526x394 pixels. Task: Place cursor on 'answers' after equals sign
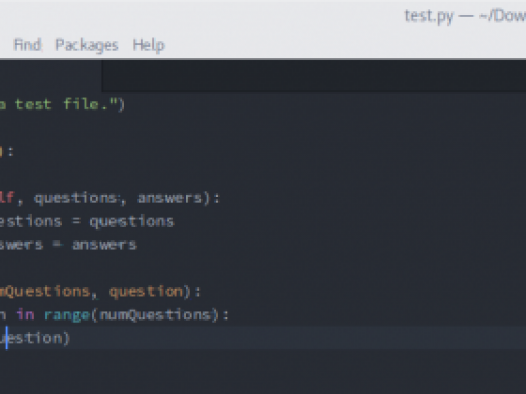click(104, 245)
